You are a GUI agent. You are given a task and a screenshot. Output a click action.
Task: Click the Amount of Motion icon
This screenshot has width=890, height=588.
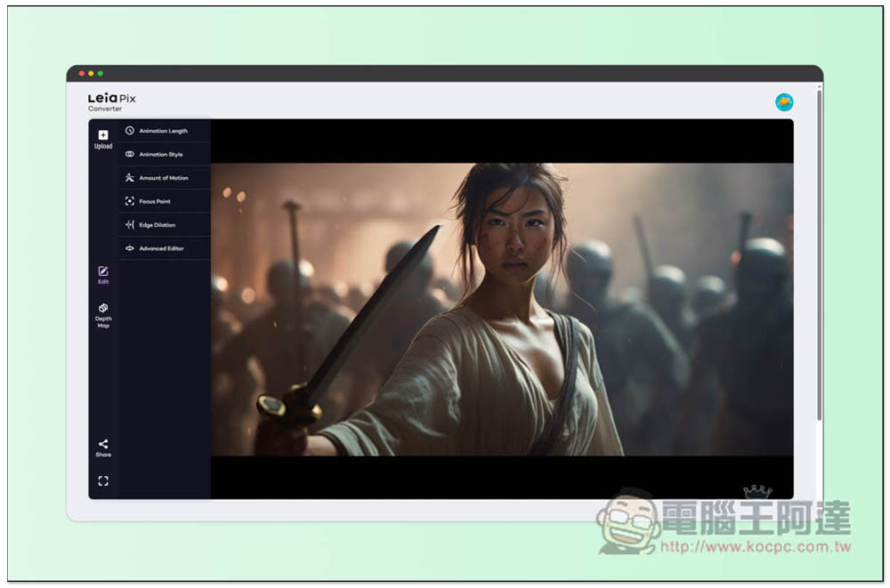pyautogui.click(x=129, y=178)
